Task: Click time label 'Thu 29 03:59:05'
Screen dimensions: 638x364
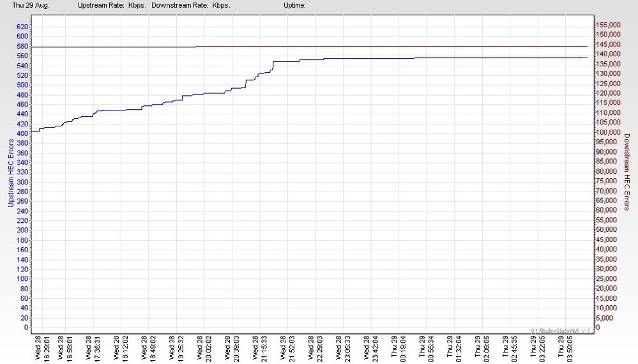Action: [566, 348]
